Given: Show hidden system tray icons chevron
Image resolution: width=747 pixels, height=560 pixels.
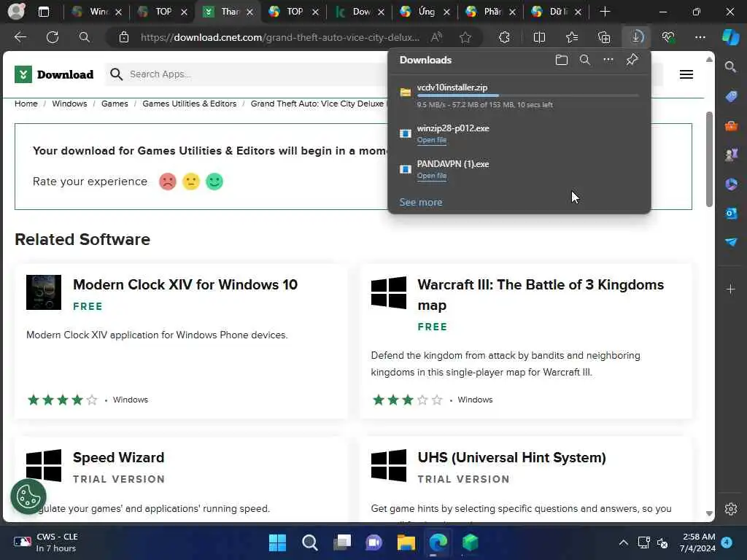Looking at the screenshot, I should [x=623, y=542].
